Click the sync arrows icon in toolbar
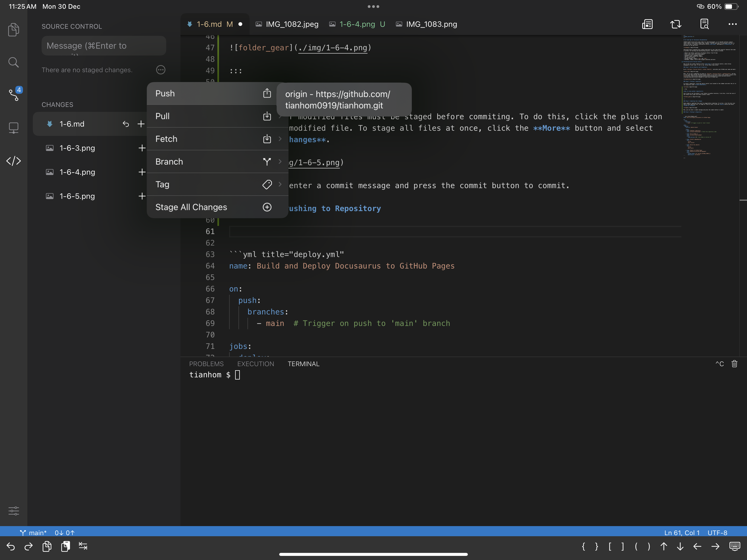The height and width of the screenshot is (560, 747). tap(676, 24)
